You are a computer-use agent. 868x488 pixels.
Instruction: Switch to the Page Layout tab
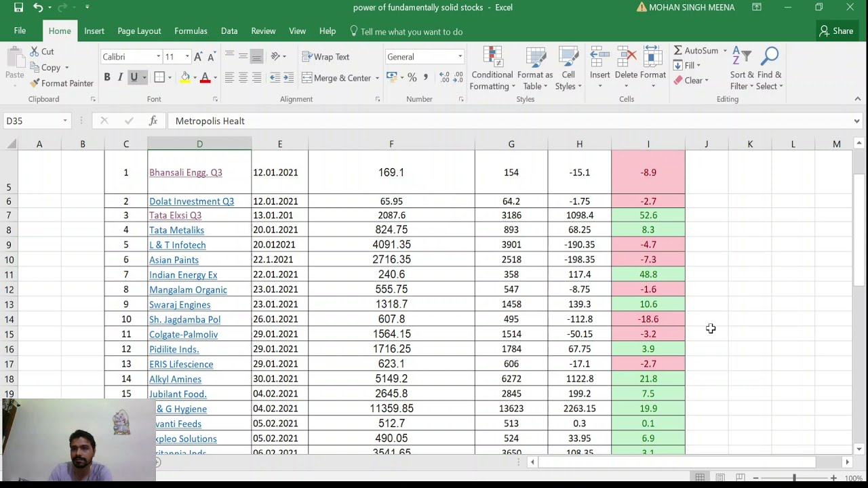tap(139, 31)
